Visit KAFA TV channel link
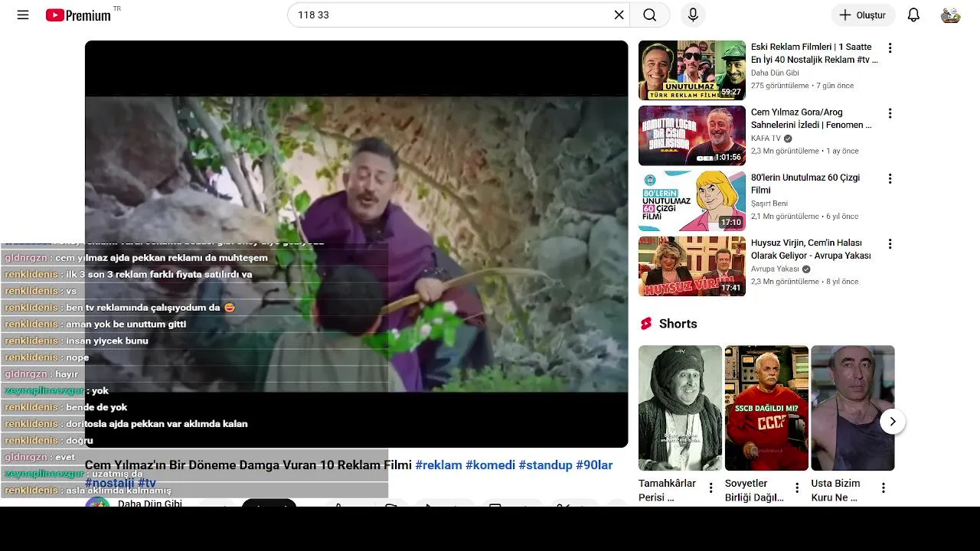Image resolution: width=980 pixels, height=551 pixels. click(766, 139)
